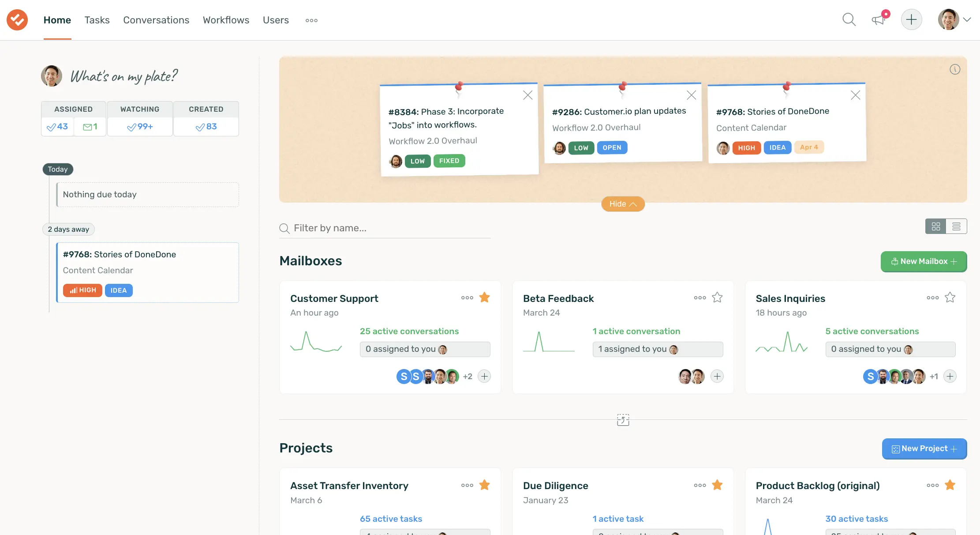Open 5 active conversations link
980x535 pixels.
872,332
